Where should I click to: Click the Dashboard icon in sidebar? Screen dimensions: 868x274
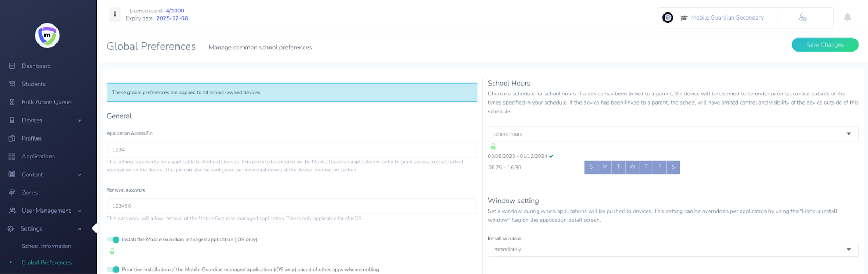[x=12, y=66]
